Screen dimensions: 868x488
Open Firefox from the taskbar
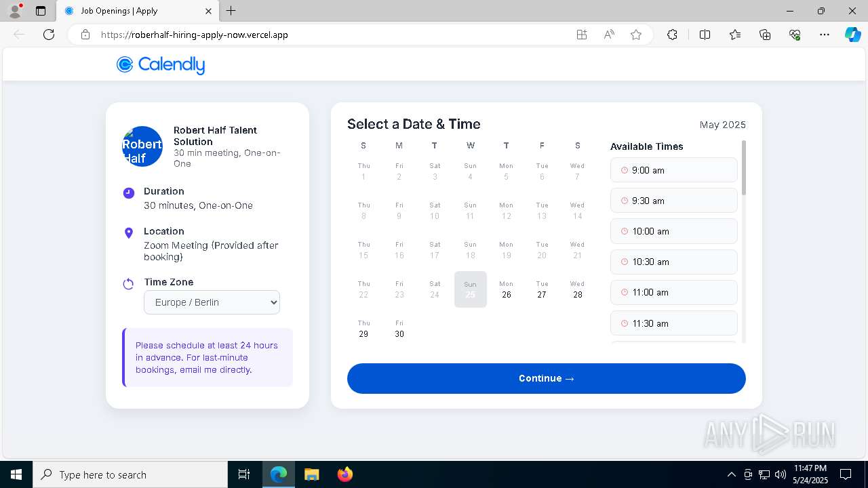344,474
